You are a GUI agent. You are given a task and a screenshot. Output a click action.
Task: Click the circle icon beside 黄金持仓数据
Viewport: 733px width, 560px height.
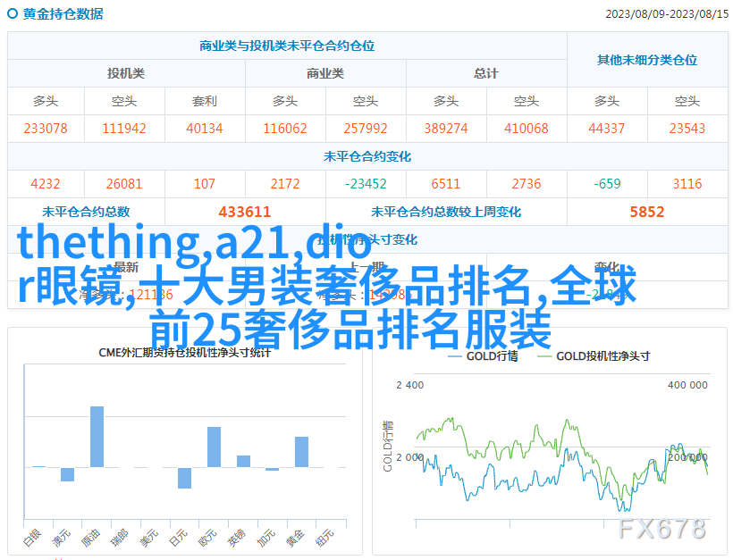tap(13, 13)
